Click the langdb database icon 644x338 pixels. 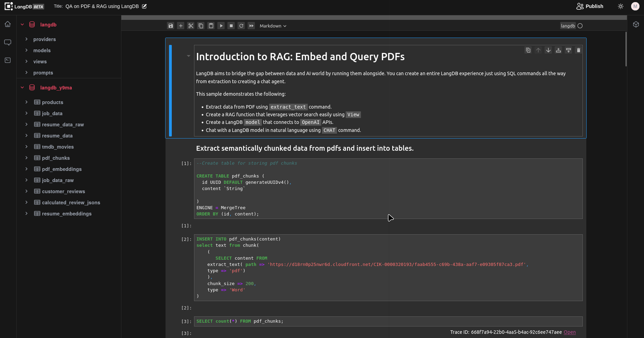tap(32, 25)
